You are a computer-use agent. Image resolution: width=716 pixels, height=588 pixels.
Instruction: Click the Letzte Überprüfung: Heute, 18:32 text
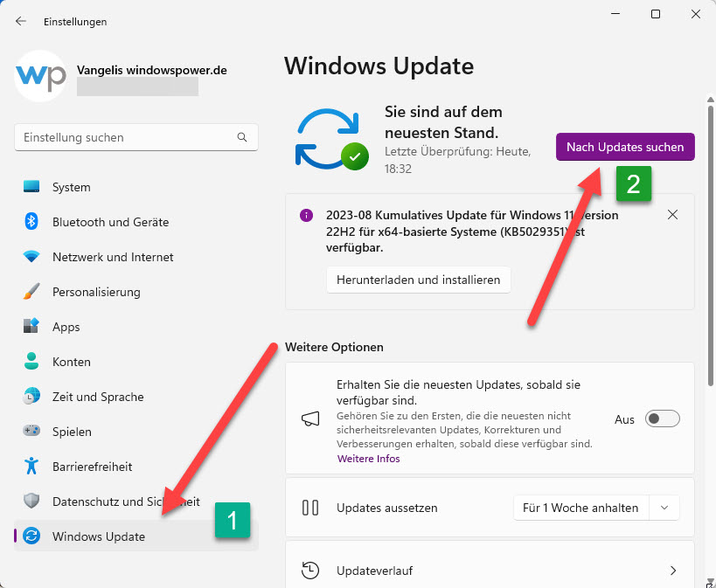[x=458, y=160]
